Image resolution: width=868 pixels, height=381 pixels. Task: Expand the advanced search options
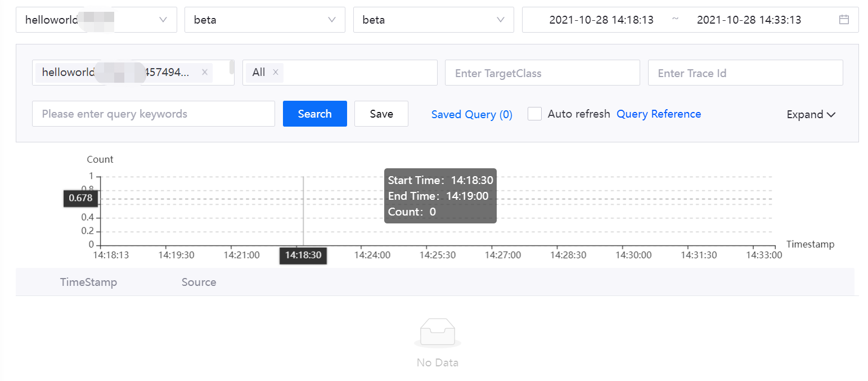811,114
